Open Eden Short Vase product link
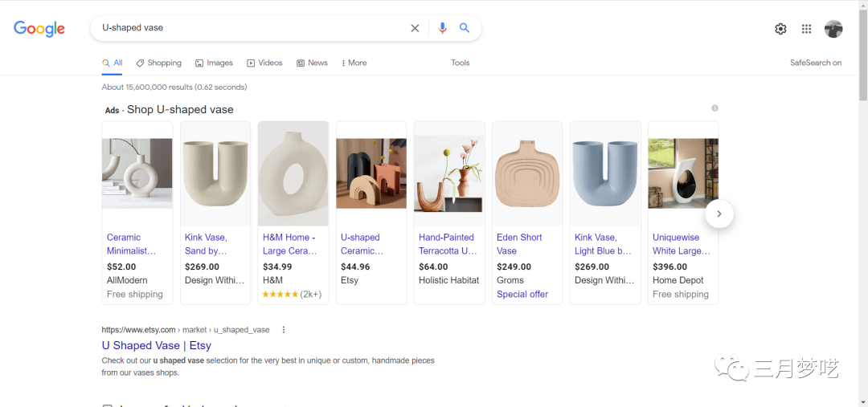 pos(520,244)
